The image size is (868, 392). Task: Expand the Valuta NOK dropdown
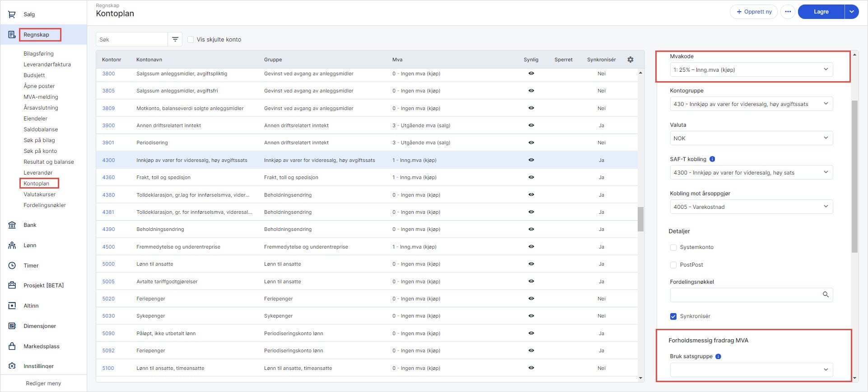(751, 138)
